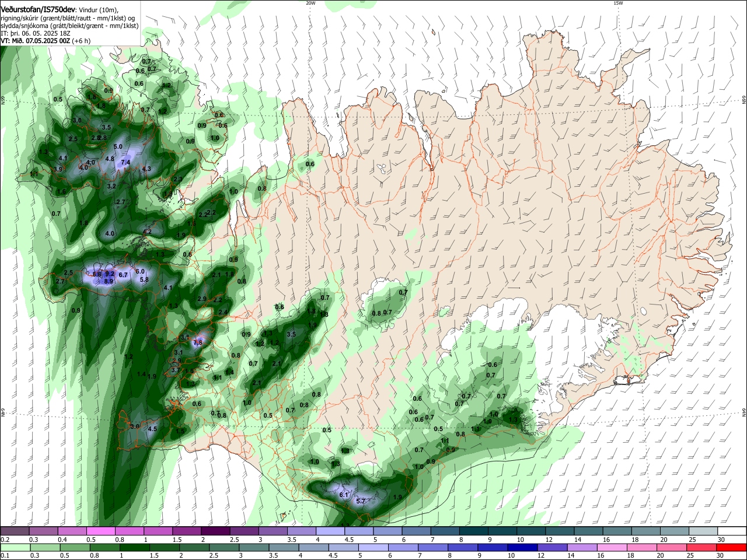Click the 20W longitude label at top

tap(310, 3)
